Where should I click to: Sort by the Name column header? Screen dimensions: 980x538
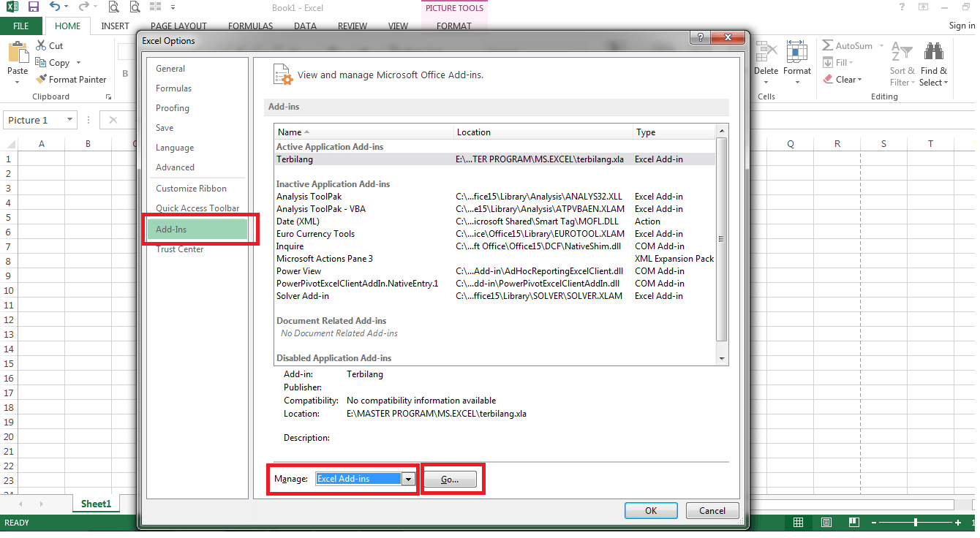[x=364, y=132]
